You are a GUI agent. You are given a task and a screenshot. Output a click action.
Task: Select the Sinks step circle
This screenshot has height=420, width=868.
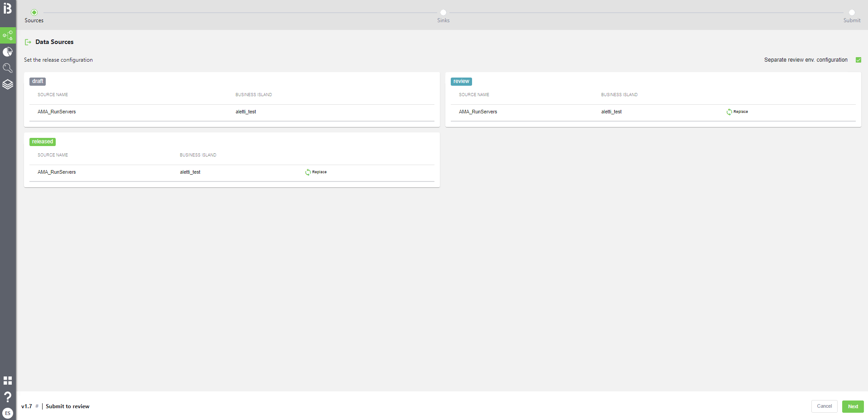pos(443,13)
